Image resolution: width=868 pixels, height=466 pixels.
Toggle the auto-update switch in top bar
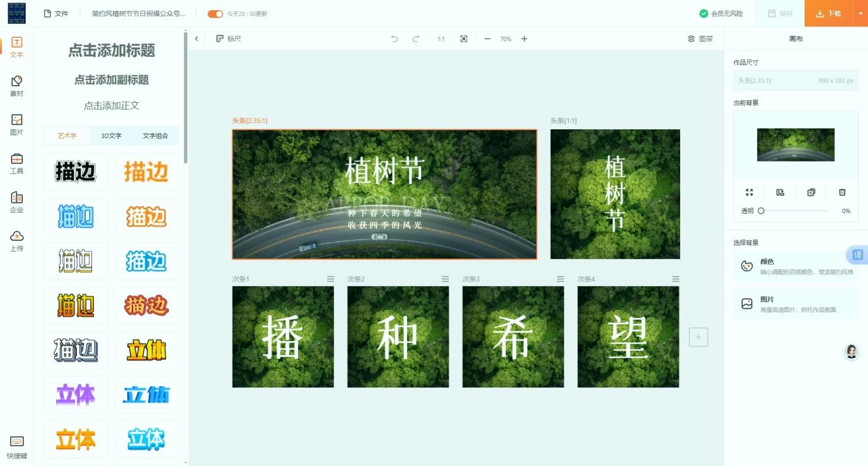216,14
